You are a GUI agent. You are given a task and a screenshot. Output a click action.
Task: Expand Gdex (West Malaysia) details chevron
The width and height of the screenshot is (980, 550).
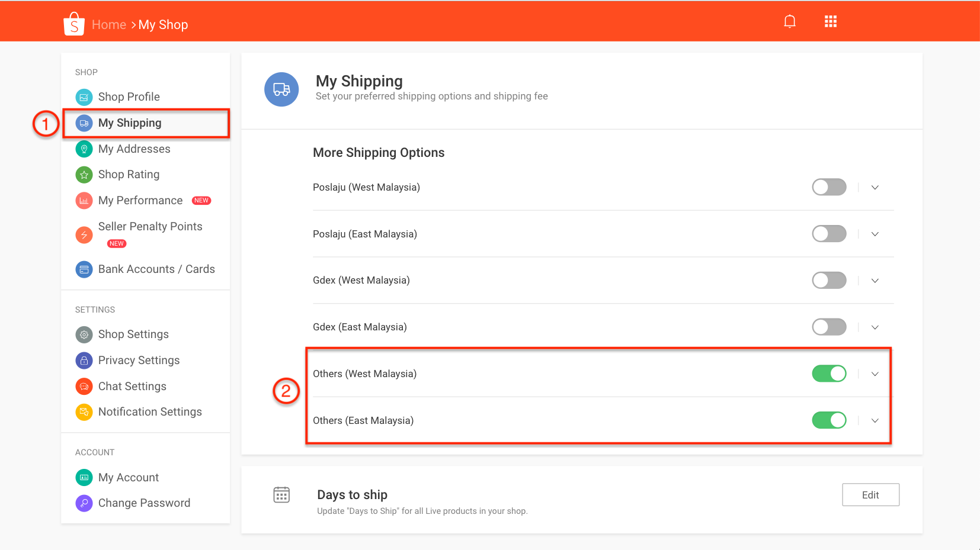pos(875,281)
